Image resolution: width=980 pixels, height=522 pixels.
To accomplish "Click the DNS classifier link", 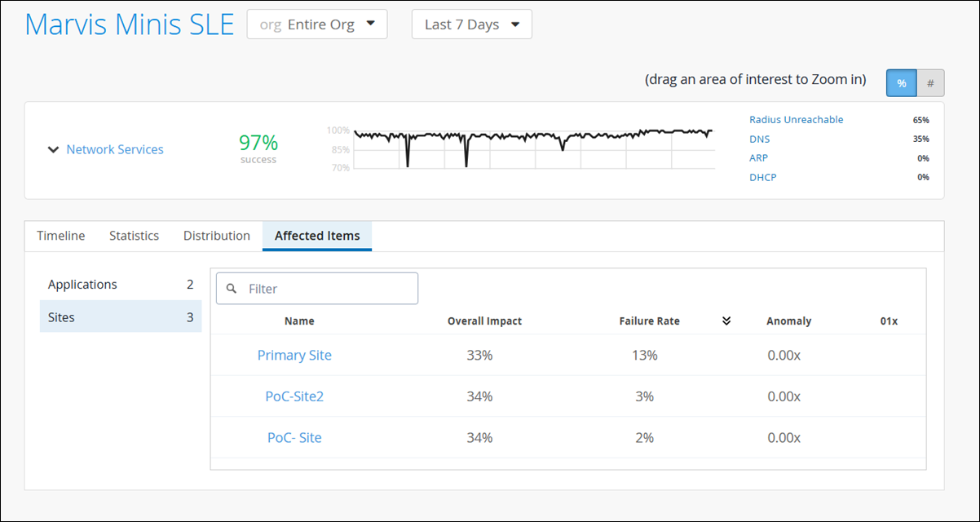I will [759, 139].
